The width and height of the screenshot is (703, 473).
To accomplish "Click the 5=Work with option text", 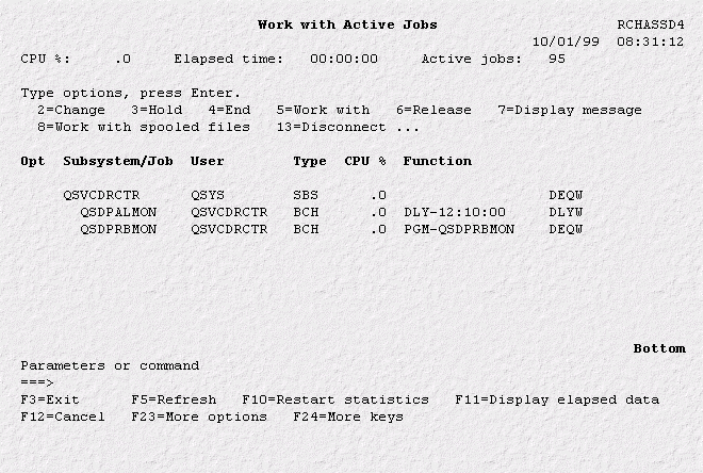I will point(323,110).
